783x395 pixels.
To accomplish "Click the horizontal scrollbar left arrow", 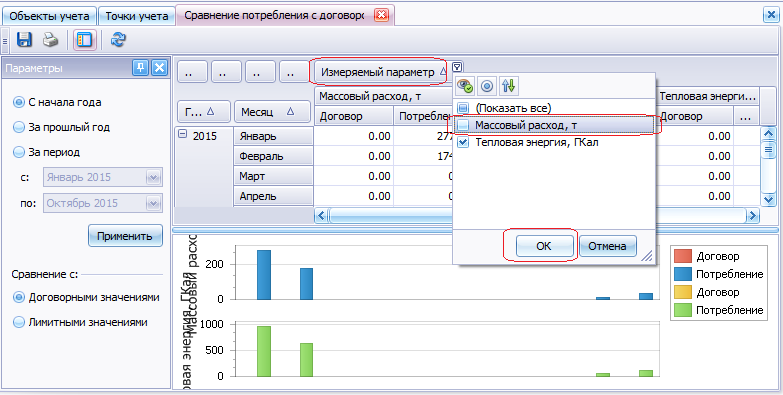I will (x=321, y=216).
